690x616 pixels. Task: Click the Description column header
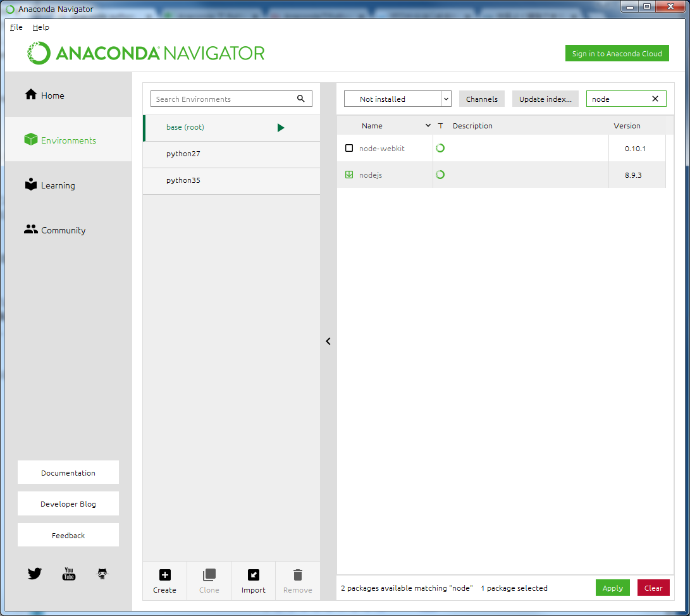tap(472, 125)
